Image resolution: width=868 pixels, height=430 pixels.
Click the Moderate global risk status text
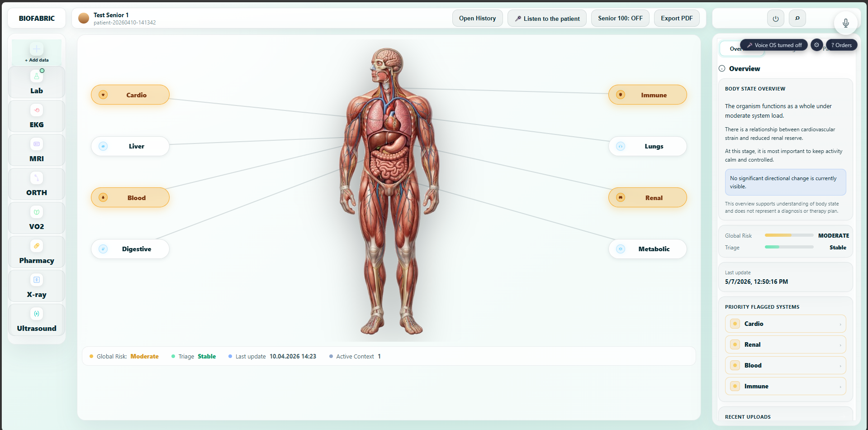click(x=144, y=356)
